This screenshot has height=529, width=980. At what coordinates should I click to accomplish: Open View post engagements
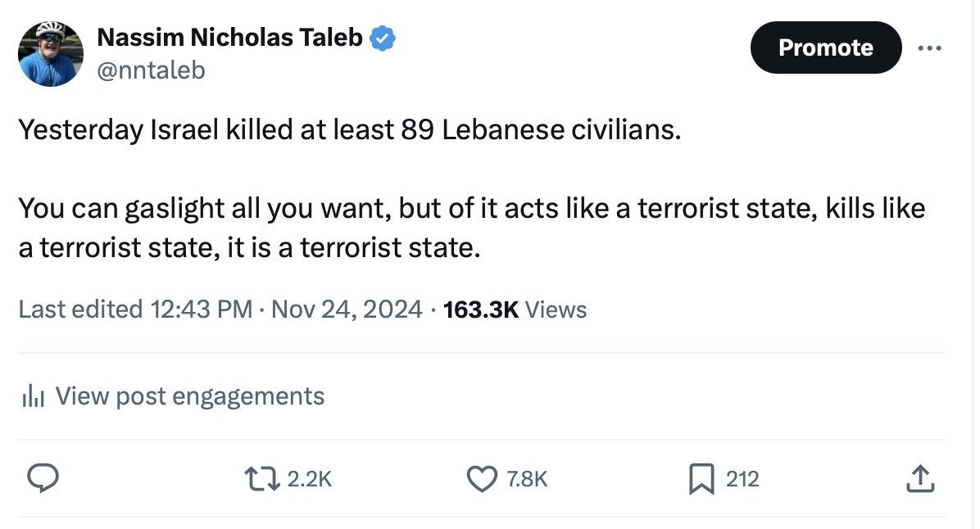pos(190,396)
